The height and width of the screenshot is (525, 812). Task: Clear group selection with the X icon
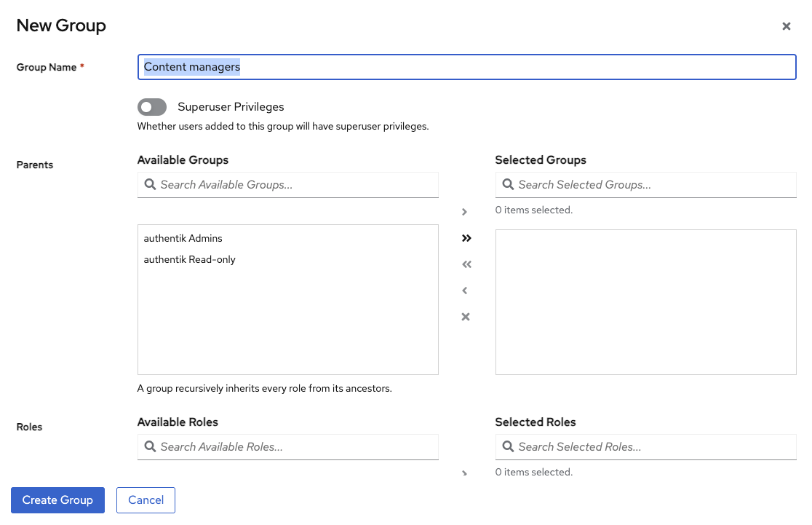tap(466, 317)
